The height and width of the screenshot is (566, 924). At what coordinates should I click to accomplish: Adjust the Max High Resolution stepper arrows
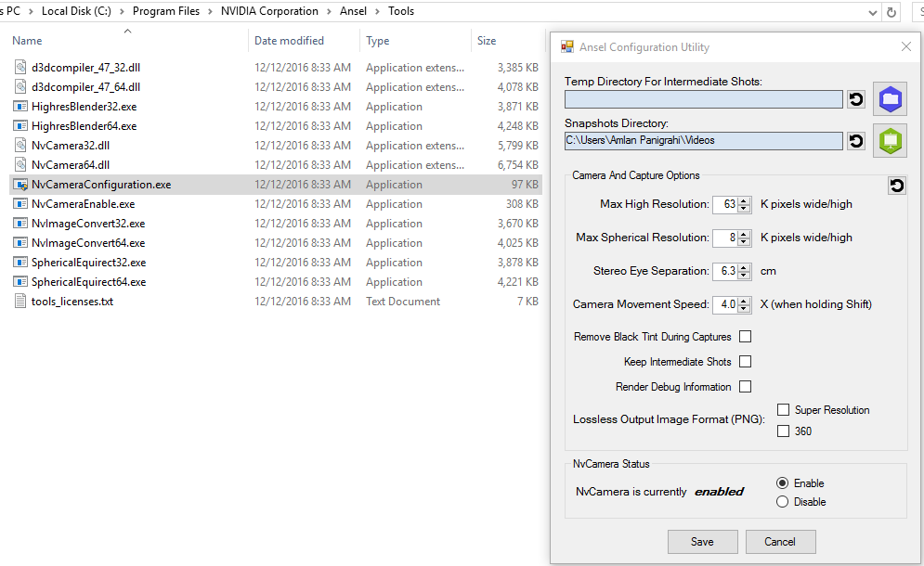click(744, 204)
